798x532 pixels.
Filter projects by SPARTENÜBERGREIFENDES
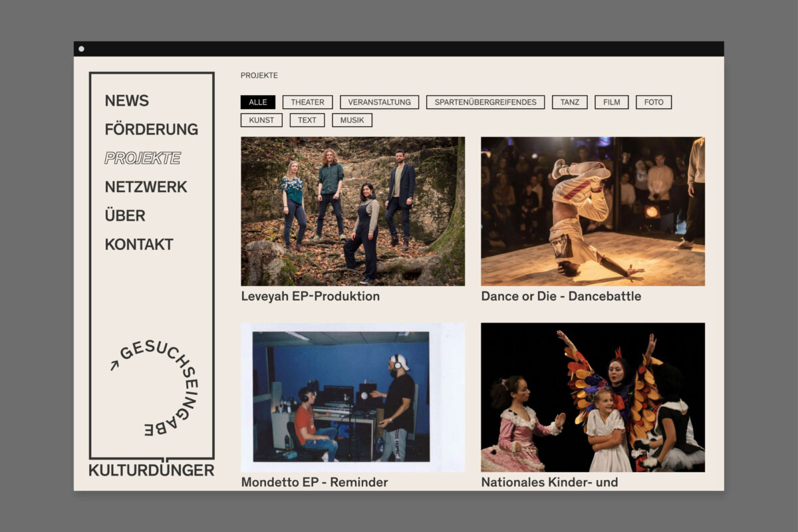485,102
